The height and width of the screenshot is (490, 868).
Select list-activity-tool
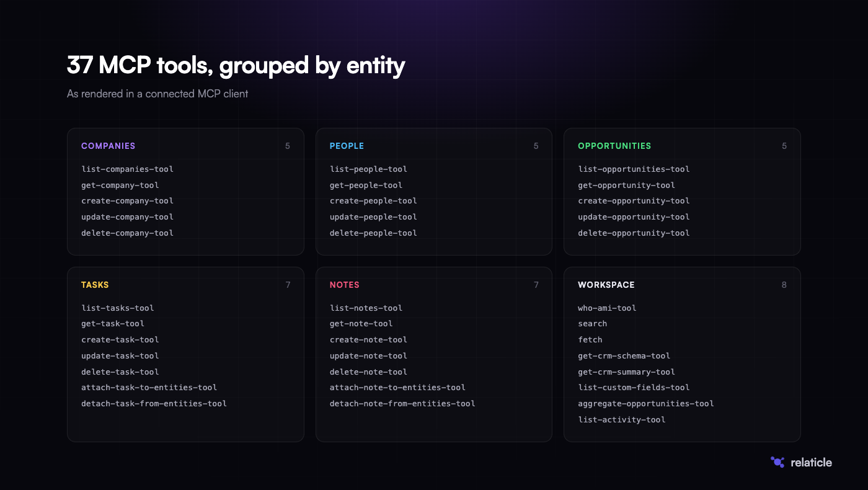tap(622, 420)
